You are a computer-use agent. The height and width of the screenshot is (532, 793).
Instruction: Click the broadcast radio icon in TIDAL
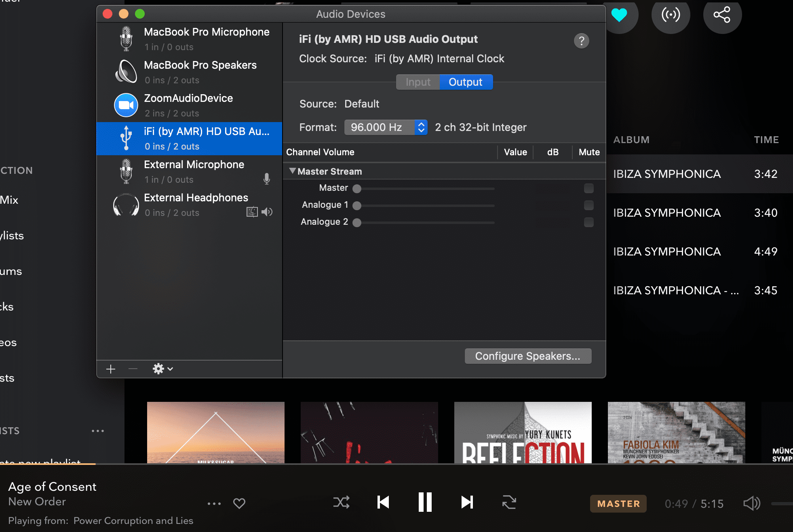[671, 15]
